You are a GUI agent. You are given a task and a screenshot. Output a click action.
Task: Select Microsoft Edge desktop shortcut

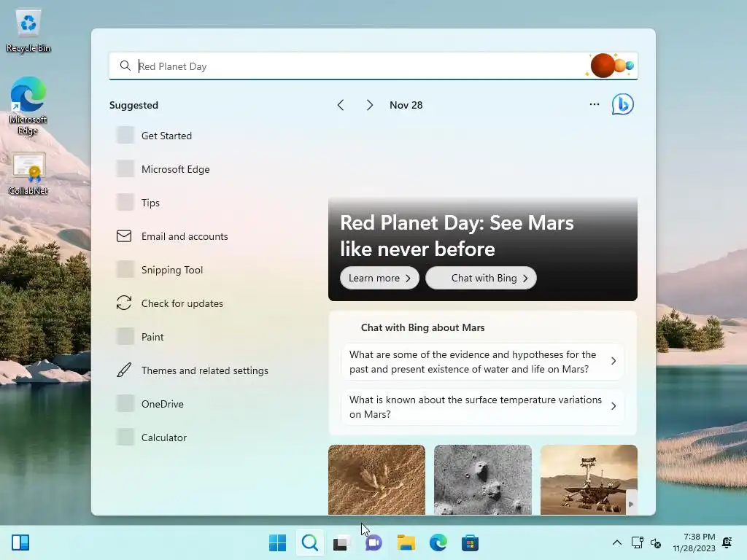point(28,106)
